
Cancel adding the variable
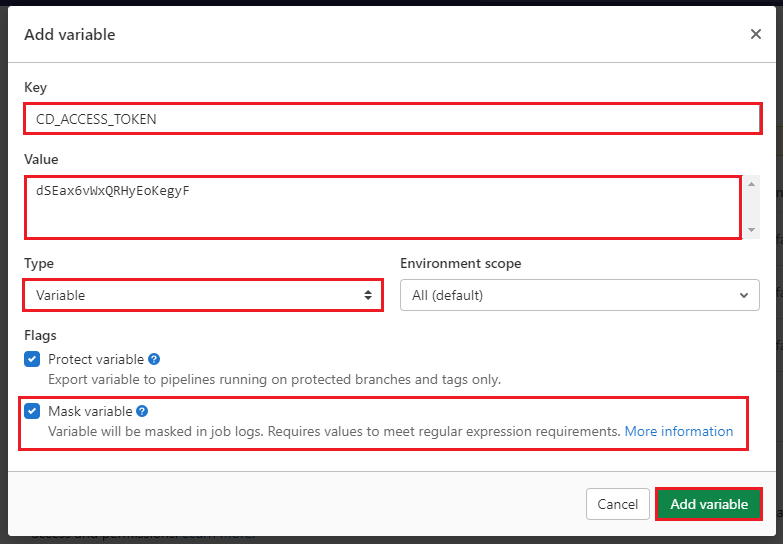[617, 504]
